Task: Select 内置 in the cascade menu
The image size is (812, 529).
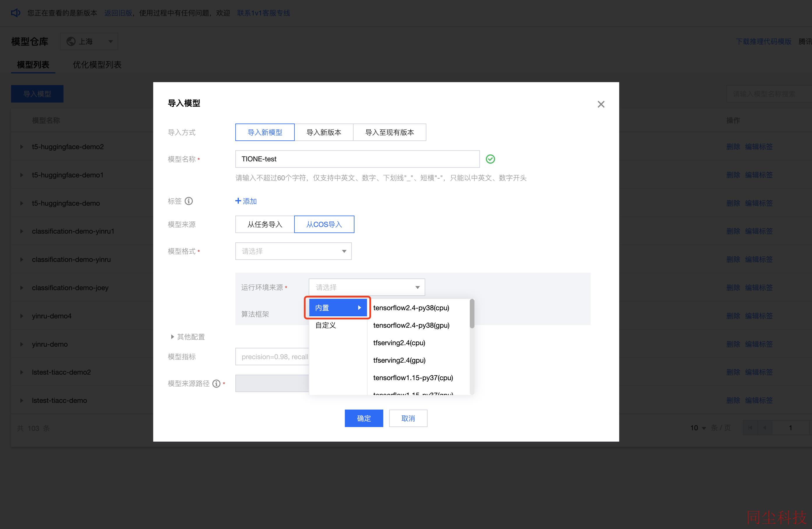Action: (338, 308)
